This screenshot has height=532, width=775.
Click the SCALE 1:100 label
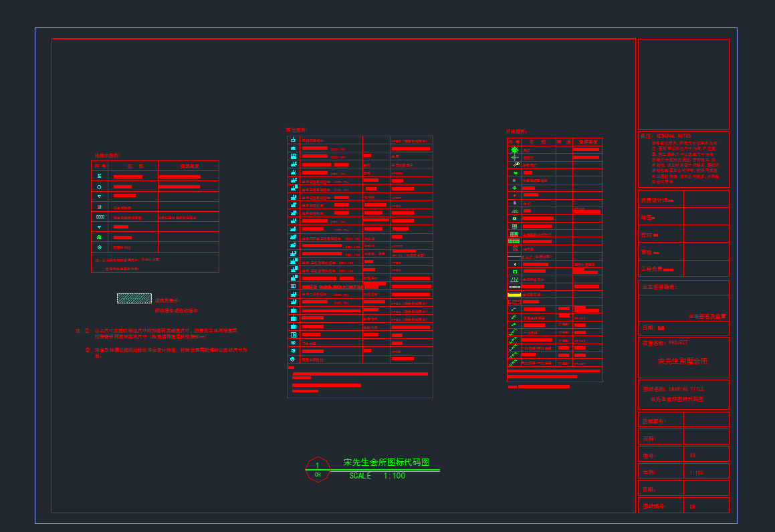[x=377, y=476]
